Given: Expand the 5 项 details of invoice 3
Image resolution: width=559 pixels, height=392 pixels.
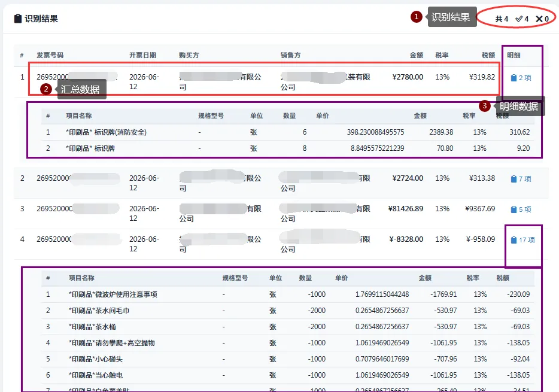Looking at the screenshot, I should pyautogui.click(x=521, y=209).
